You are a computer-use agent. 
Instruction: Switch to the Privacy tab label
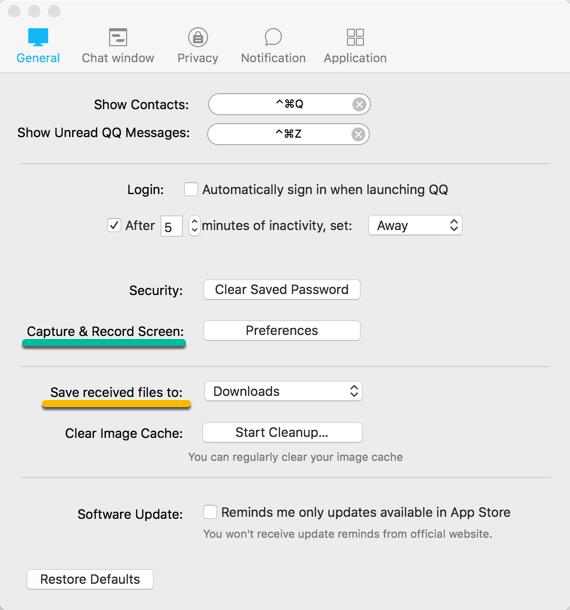(198, 58)
